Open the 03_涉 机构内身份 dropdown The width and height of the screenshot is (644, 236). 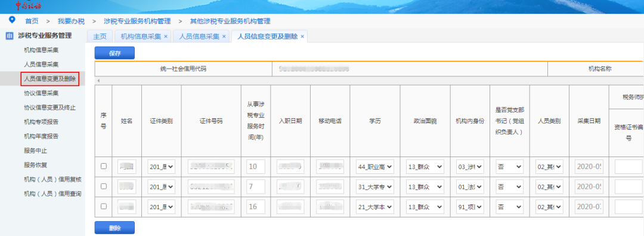[x=470, y=167]
